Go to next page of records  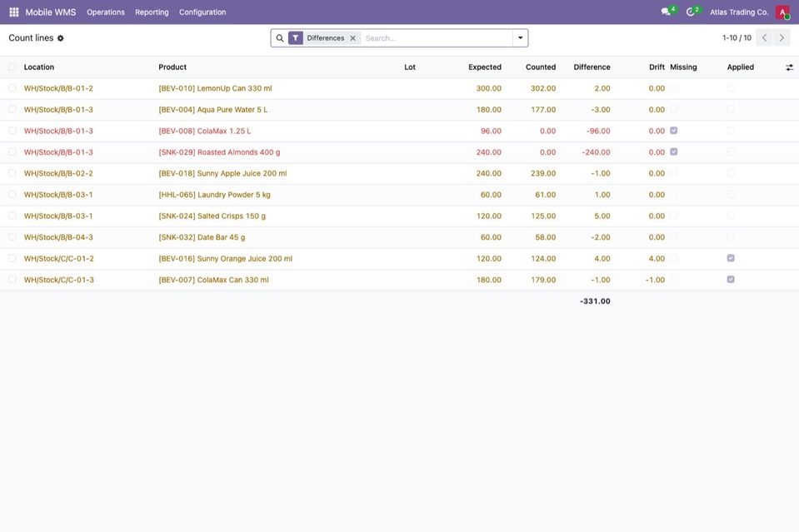click(782, 37)
